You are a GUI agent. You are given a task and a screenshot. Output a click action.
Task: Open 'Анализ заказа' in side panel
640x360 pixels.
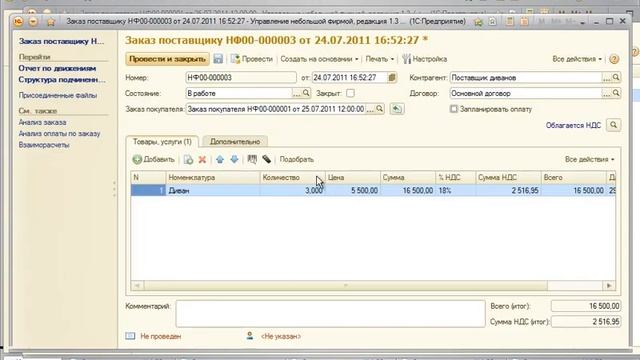(x=42, y=122)
